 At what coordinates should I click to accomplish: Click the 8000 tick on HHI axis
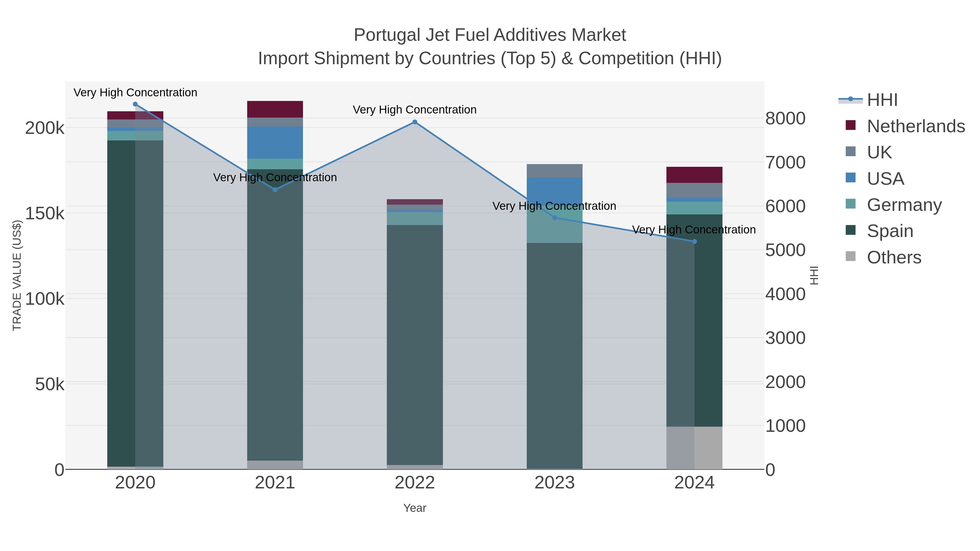coord(785,118)
